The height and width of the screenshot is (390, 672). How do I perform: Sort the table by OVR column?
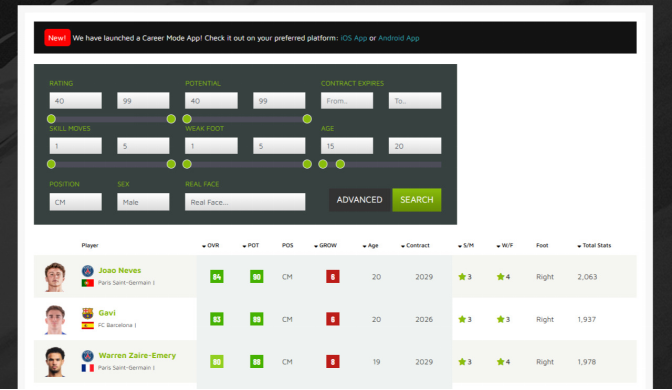coord(210,246)
